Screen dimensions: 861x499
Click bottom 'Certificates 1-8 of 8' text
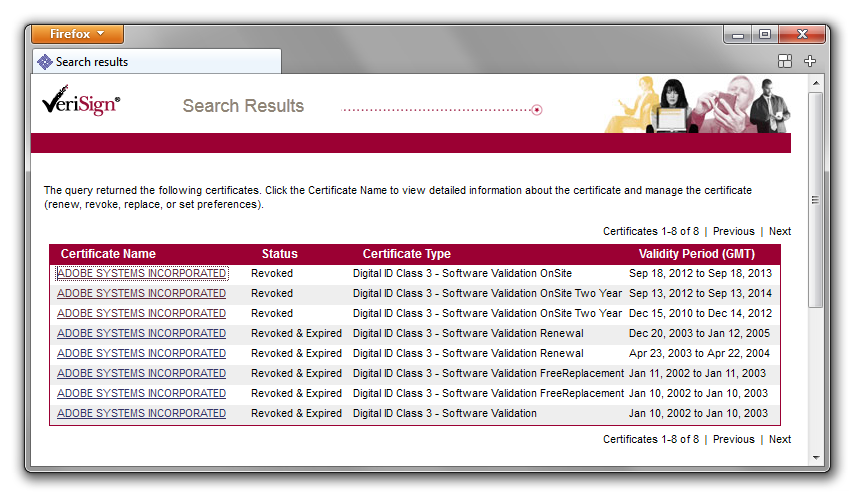point(651,440)
